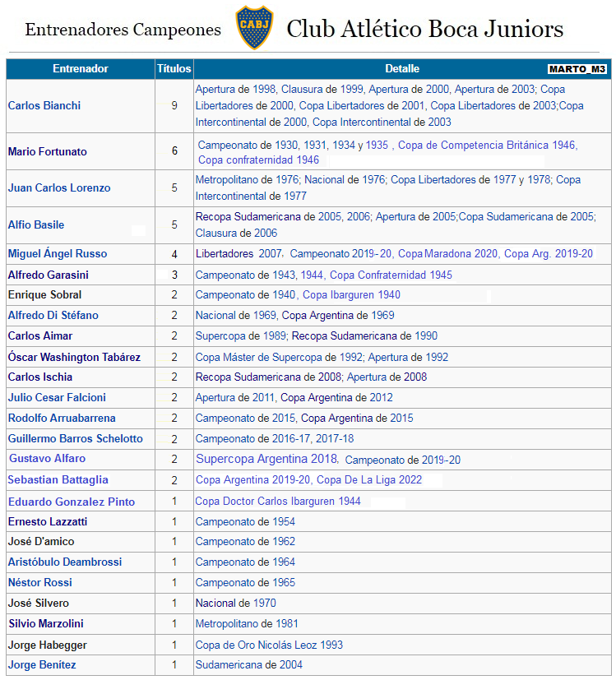Select the name Ernesto Lazzatti

[x=48, y=521]
